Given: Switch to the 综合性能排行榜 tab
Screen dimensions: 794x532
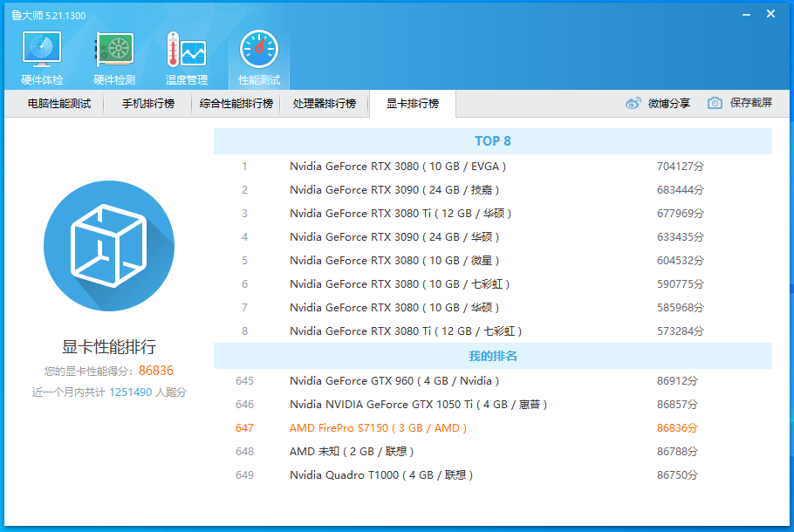Looking at the screenshot, I should pos(236,104).
